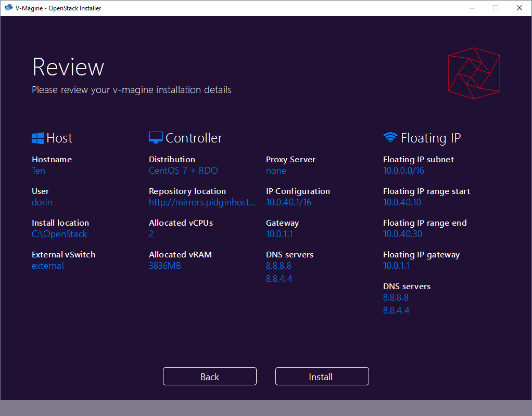The width and height of the screenshot is (532, 416).
Task: Select Floating IP range end 10.0.40.30
Action: click(x=402, y=234)
